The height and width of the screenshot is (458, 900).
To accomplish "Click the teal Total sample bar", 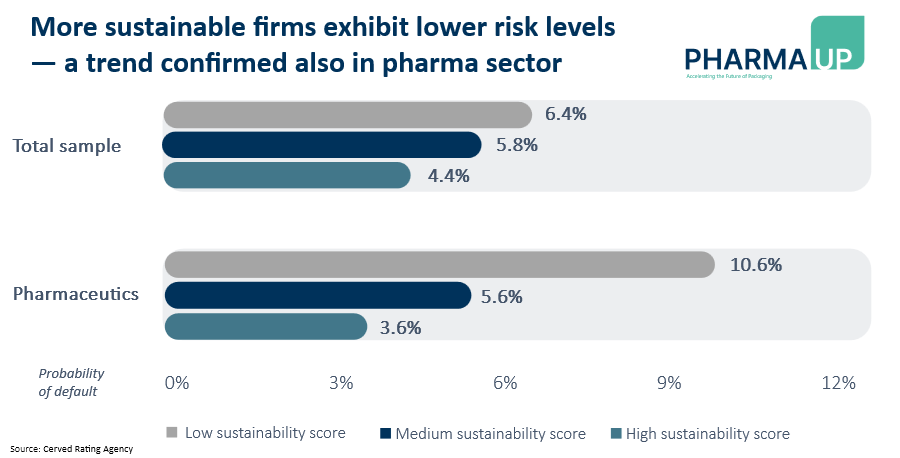I will (x=287, y=175).
